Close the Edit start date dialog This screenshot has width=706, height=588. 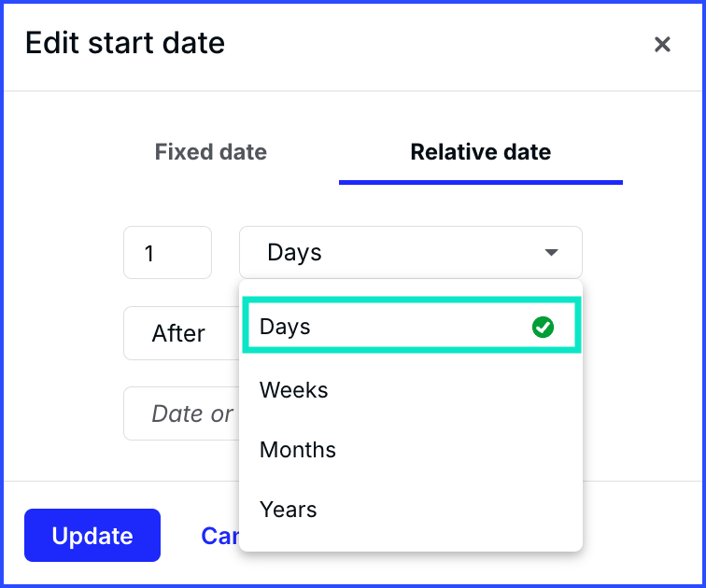tap(662, 44)
